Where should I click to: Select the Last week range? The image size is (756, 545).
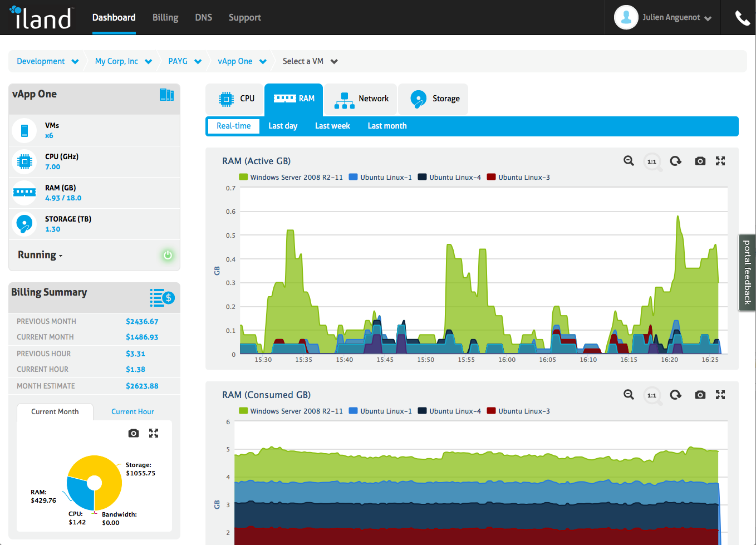pos(332,126)
